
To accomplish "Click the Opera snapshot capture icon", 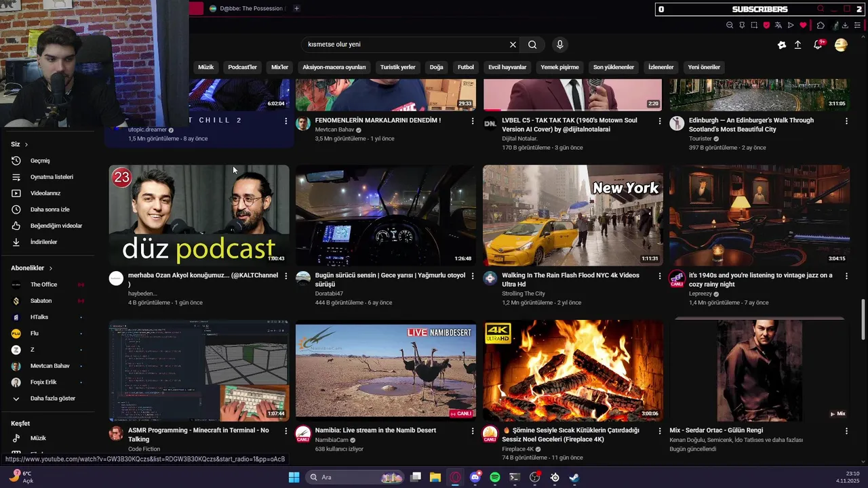I will pos(754,26).
